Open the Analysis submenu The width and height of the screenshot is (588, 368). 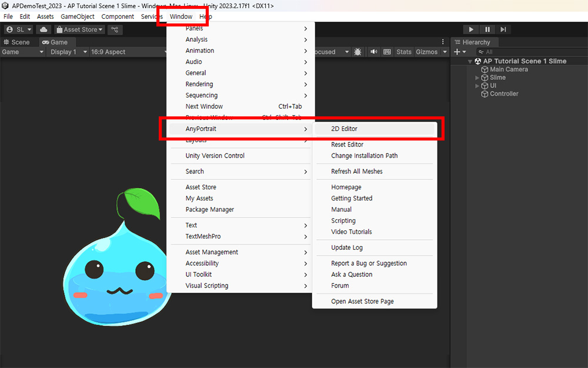pos(240,39)
